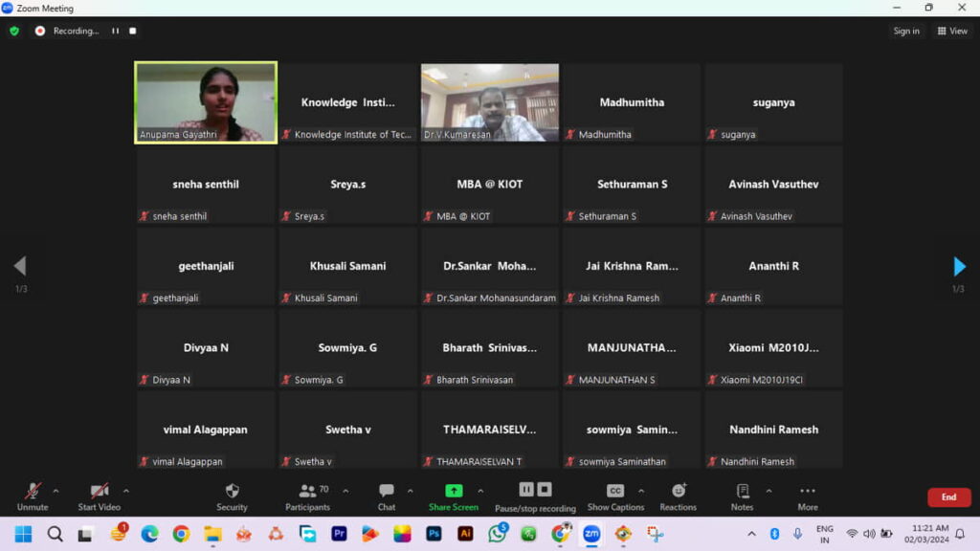Expand caption options arrow next to Show Captions
980x551 pixels.
click(641, 491)
